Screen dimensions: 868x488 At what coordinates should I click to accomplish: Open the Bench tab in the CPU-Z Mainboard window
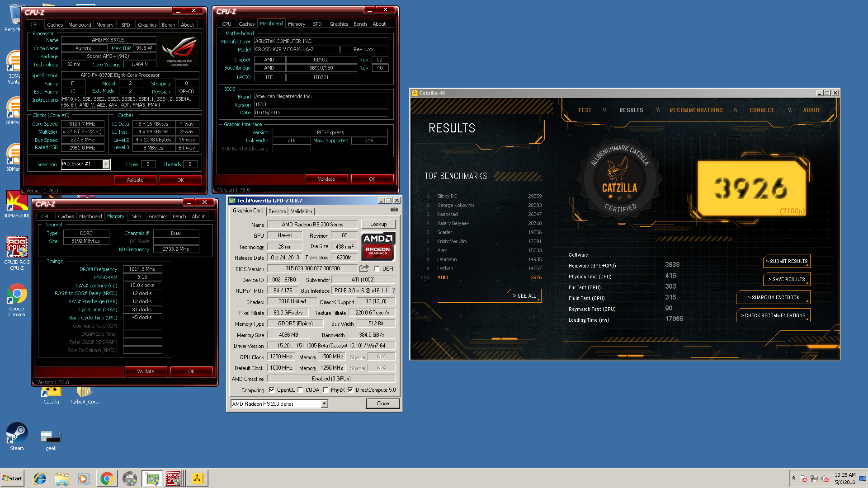[x=360, y=23]
